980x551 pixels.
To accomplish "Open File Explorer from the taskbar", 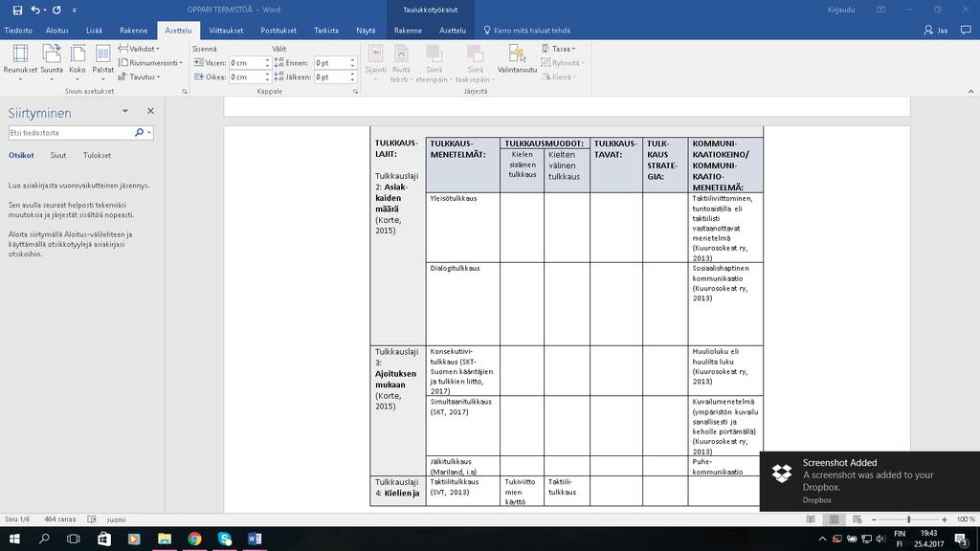I will click(165, 539).
